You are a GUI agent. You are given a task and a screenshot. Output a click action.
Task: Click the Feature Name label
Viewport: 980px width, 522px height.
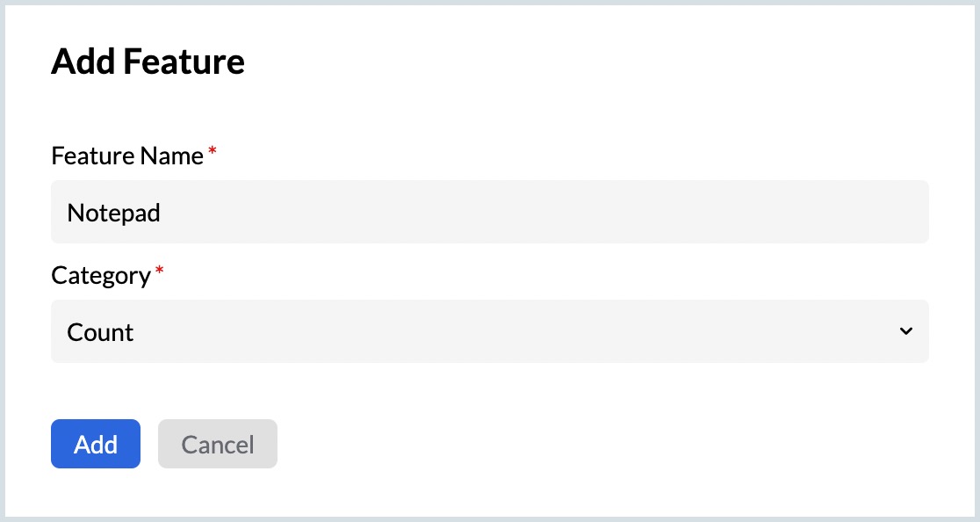point(127,156)
